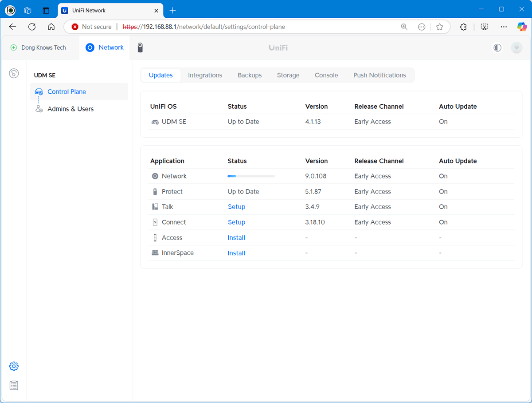Open the user profile avatar

(516, 47)
